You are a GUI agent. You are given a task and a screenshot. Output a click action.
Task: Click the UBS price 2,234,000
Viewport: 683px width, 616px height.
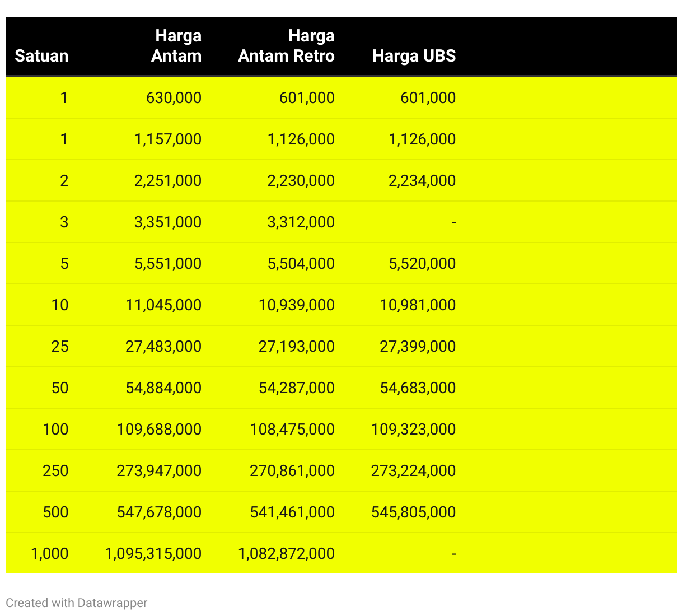pyautogui.click(x=423, y=181)
